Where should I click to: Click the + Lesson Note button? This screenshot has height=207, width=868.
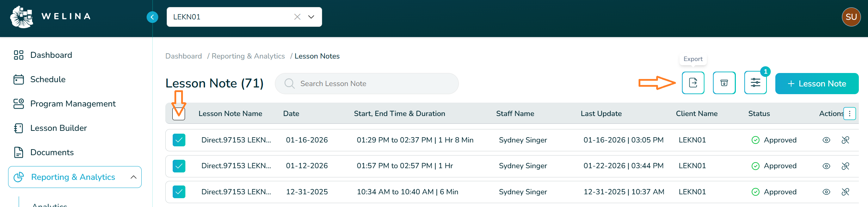[817, 84]
